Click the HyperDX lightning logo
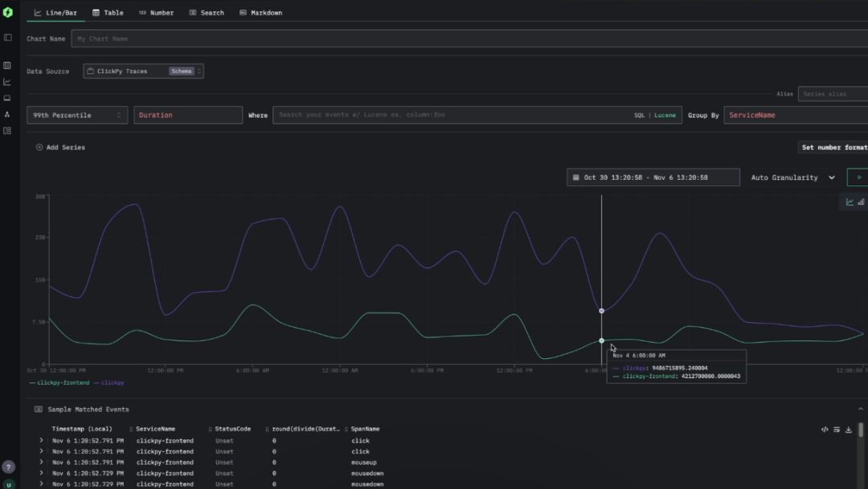Image resolution: width=868 pixels, height=489 pixels. point(8,12)
